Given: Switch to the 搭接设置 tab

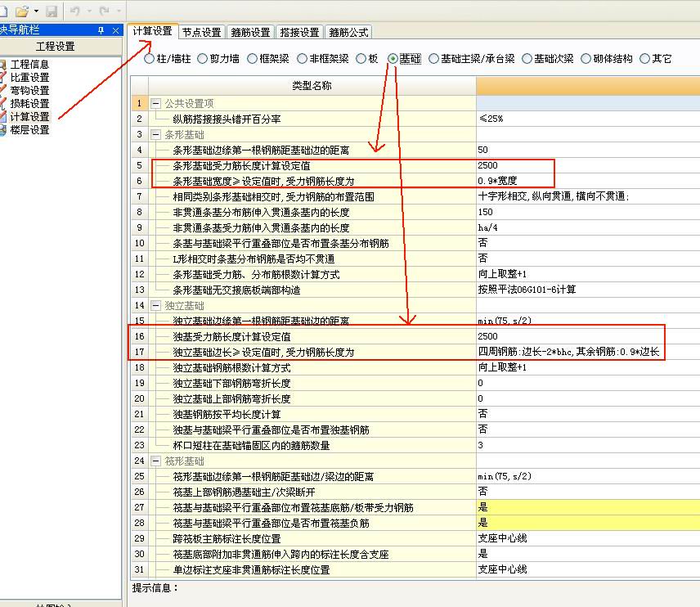Looking at the screenshot, I should pyautogui.click(x=300, y=32).
